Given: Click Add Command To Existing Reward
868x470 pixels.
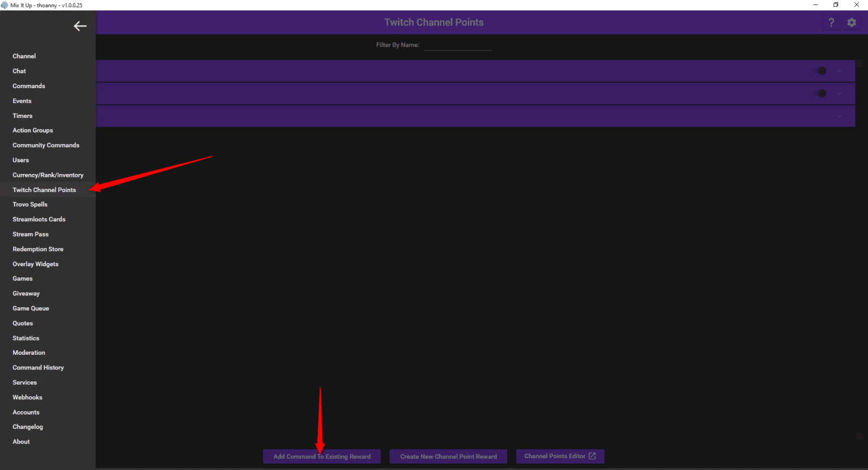Looking at the screenshot, I should point(322,456).
